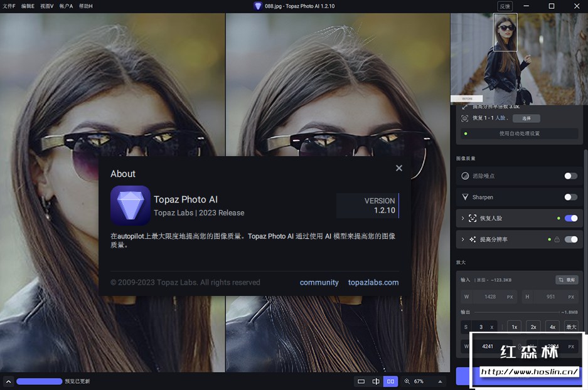Screen dimensions: 588x390
Task: Click the upscale arrow icon beside 提高分辨率倍数
Action: pyautogui.click(x=464, y=107)
